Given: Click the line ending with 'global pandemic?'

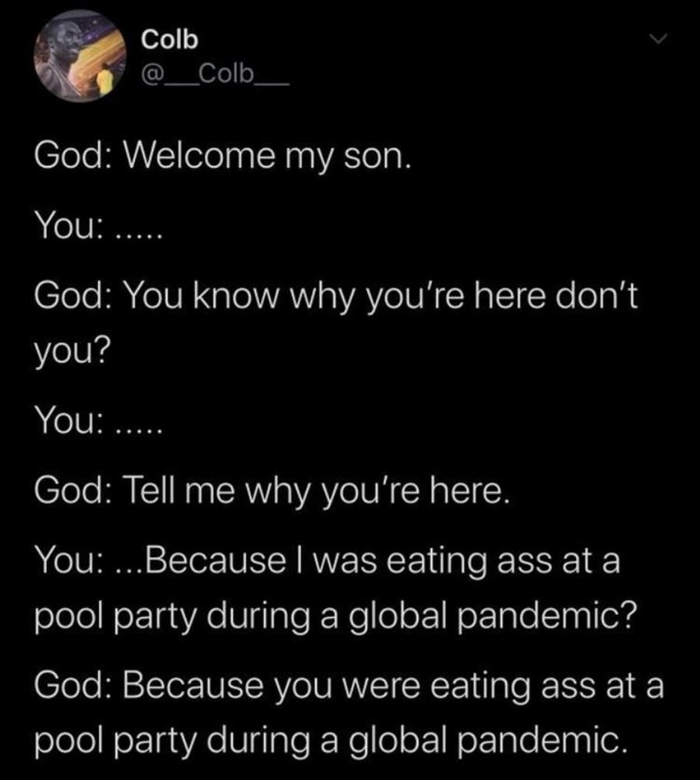Looking at the screenshot, I should click(336, 616).
